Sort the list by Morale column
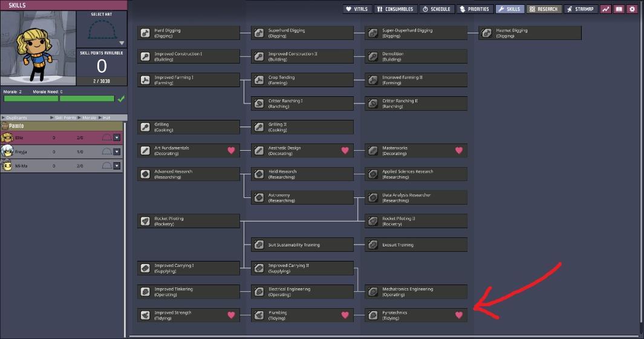Viewport: 644px width, 339px height. [x=87, y=117]
